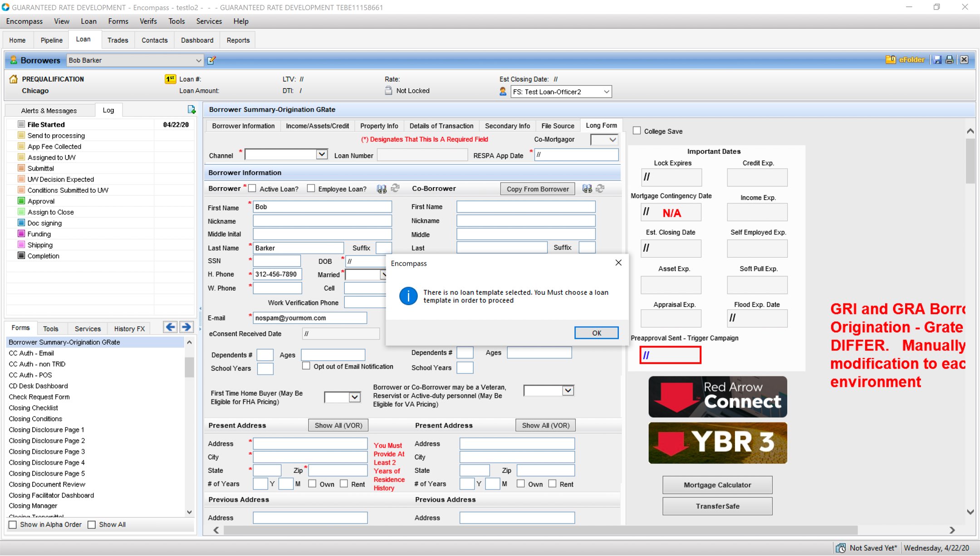The height and width of the screenshot is (556, 980).
Task: Click the rate lock padlock icon
Action: (x=388, y=91)
